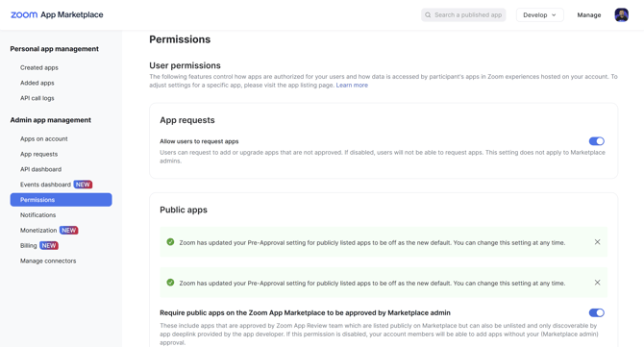The width and height of the screenshot is (644, 347).
Task: Click the Manage link in header
Action: coord(589,14)
